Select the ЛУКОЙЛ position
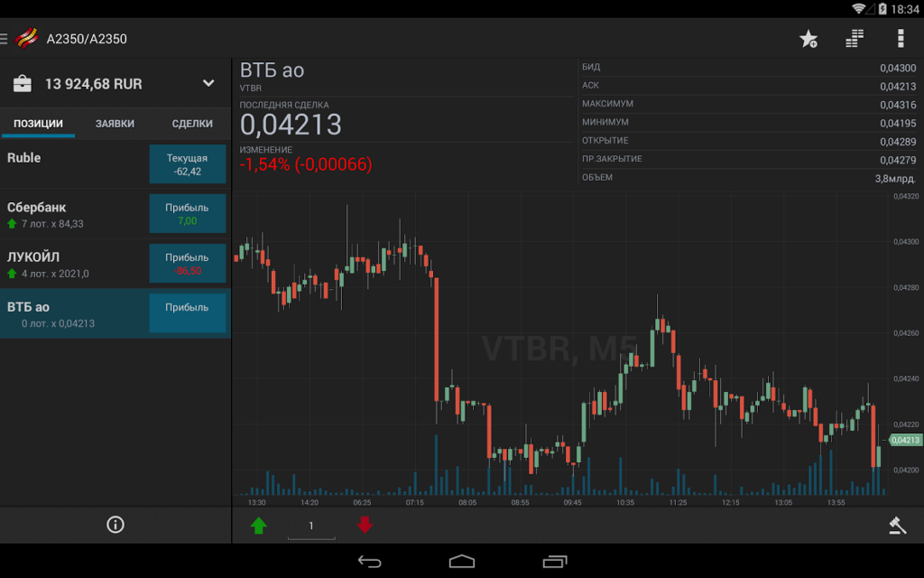Image resolution: width=924 pixels, height=578 pixels. pos(115,264)
